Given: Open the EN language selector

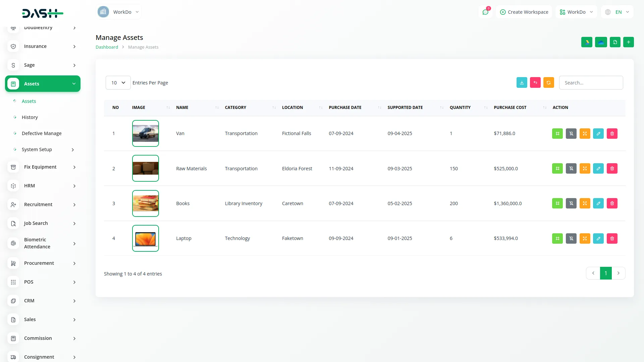Looking at the screenshot, I should [x=617, y=12].
